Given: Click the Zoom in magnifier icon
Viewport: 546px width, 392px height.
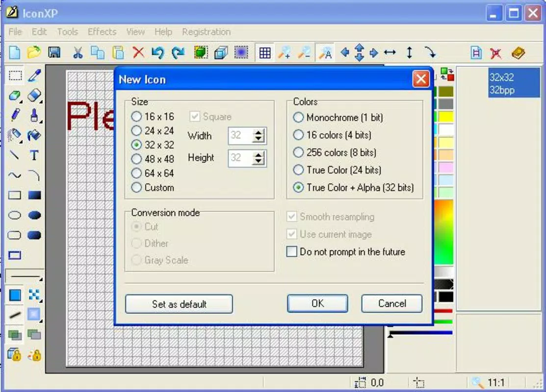Looking at the screenshot, I should coord(285,53).
